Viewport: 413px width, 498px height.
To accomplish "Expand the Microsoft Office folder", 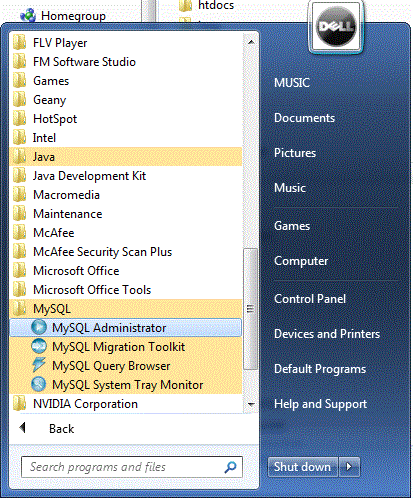I will 126,271.
